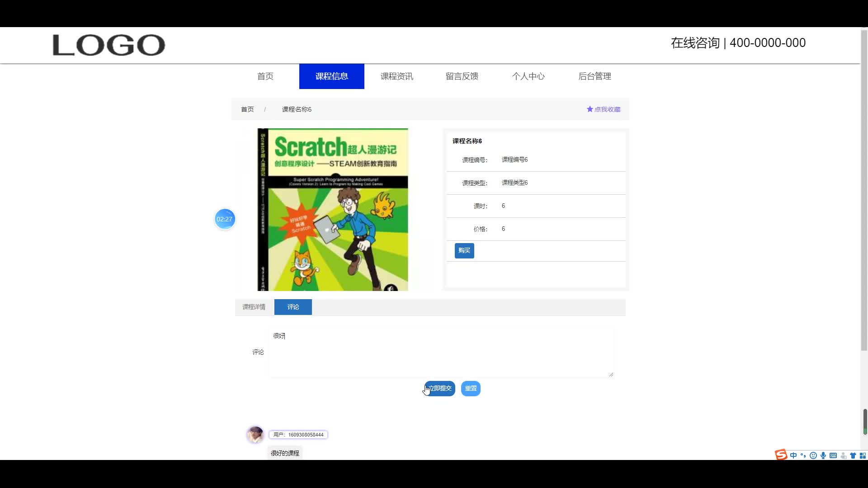
Task: Click the 很好的课程 comment text
Action: pyautogui.click(x=285, y=453)
